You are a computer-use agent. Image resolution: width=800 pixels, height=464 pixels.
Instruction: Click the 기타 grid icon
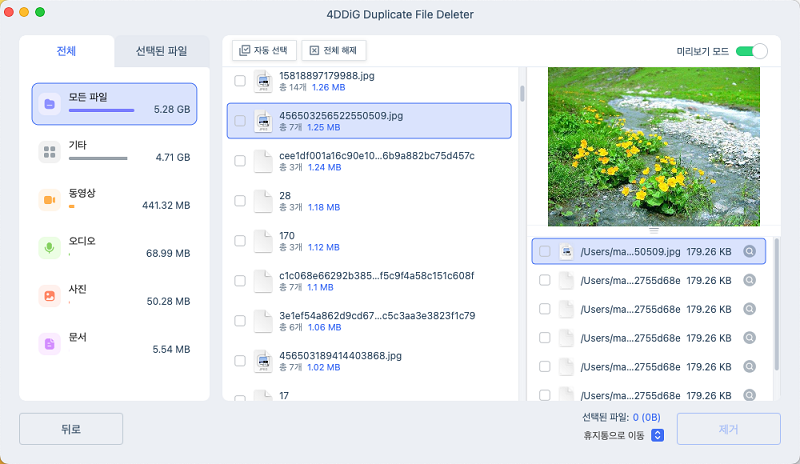[49, 152]
